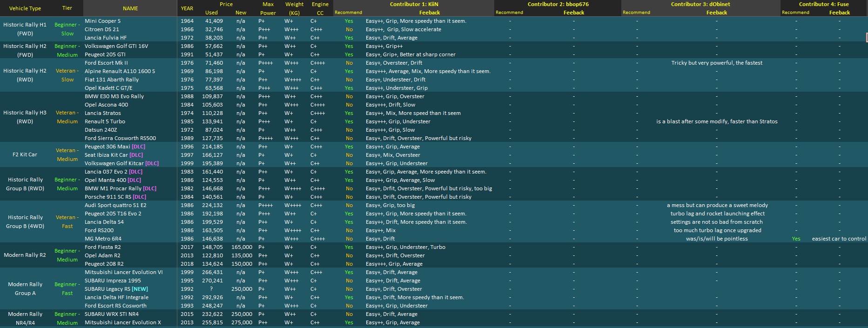Click the Citroen DS 21 row name
Image resolution: width=868 pixels, height=328 pixels.
(x=130, y=29)
